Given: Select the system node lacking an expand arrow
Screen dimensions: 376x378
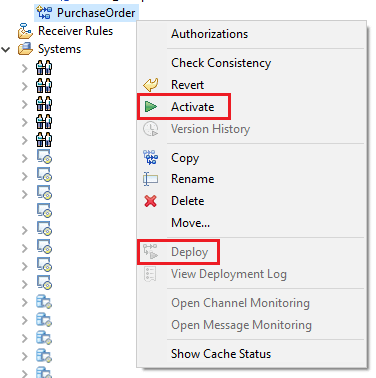Looking at the screenshot, I should pyautogui.click(x=44, y=211).
